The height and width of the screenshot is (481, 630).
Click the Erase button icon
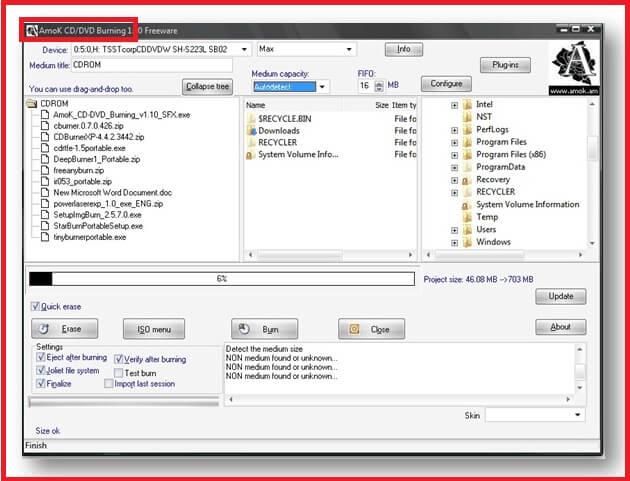tap(45, 328)
